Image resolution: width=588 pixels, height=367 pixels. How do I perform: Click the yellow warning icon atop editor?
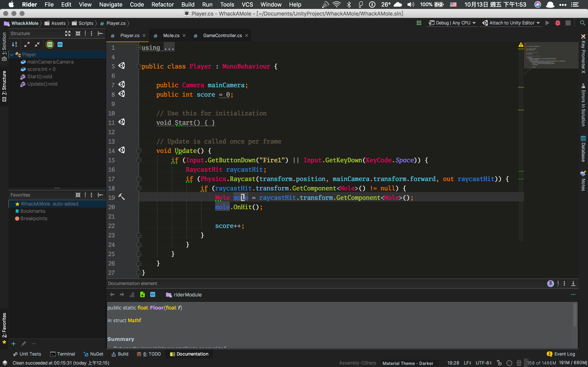tap(521, 45)
